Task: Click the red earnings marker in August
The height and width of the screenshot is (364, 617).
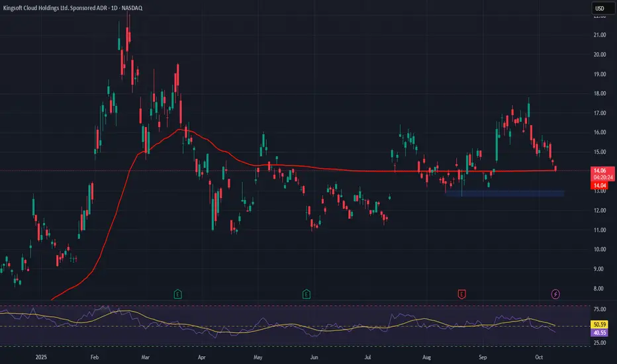Action: (x=461, y=294)
